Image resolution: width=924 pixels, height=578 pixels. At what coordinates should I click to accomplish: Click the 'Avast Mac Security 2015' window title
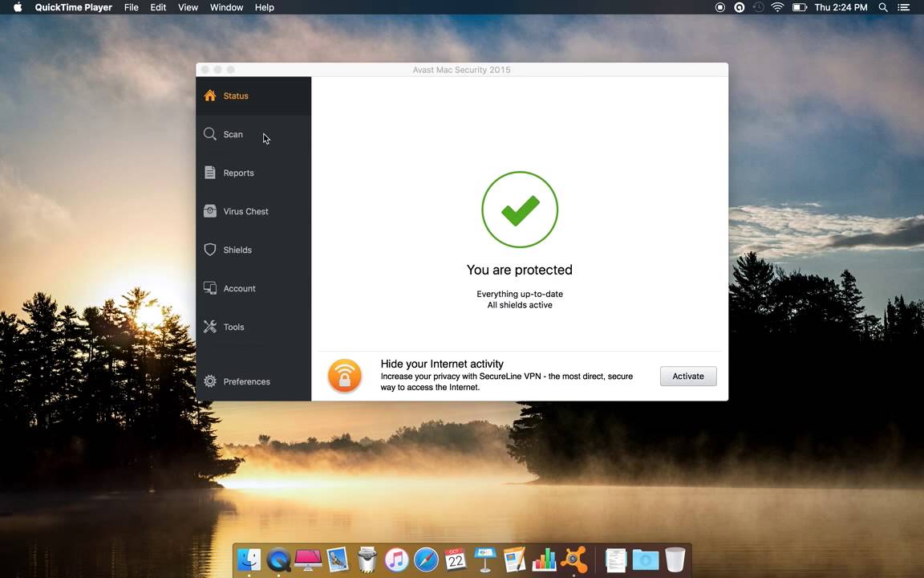pos(461,70)
